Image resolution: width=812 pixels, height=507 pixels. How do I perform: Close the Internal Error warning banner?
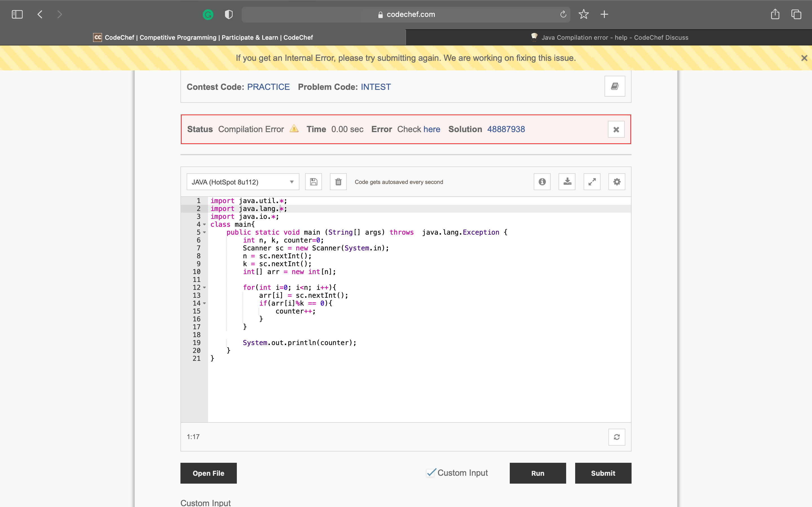pos(804,58)
